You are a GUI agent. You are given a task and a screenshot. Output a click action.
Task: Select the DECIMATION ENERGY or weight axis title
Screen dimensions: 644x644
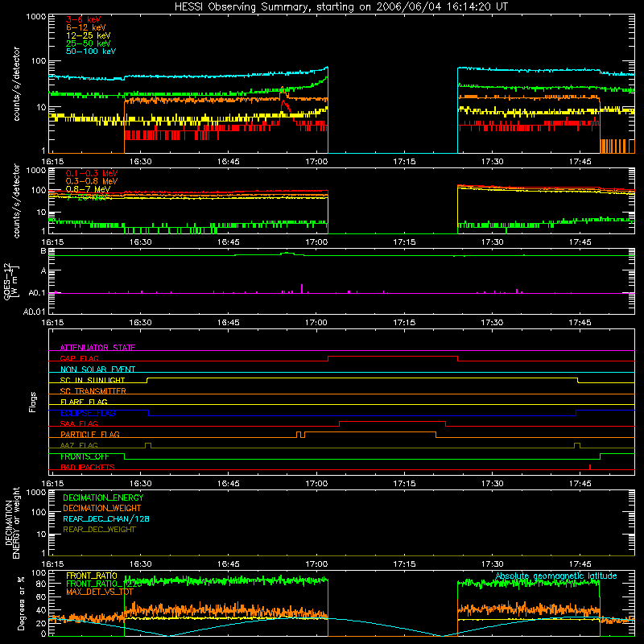(12, 522)
